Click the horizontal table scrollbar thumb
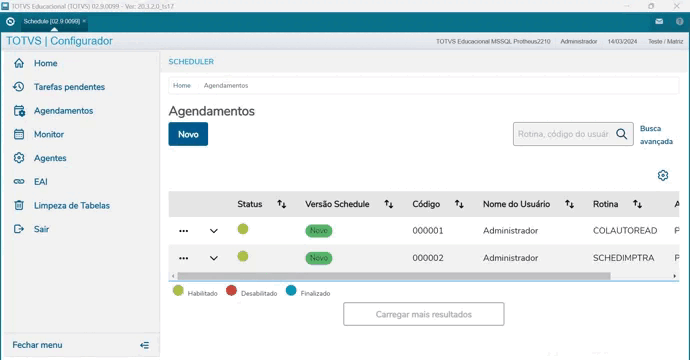 point(394,276)
